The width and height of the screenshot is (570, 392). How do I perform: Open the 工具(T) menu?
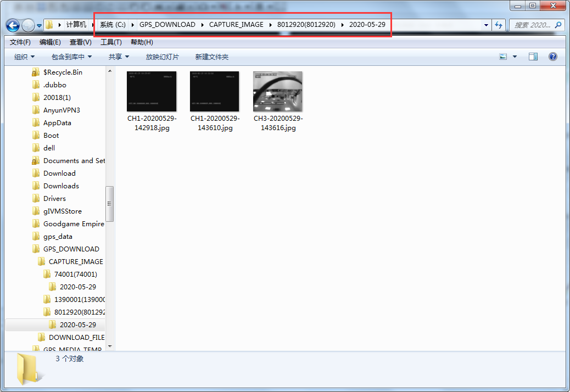(111, 42)
